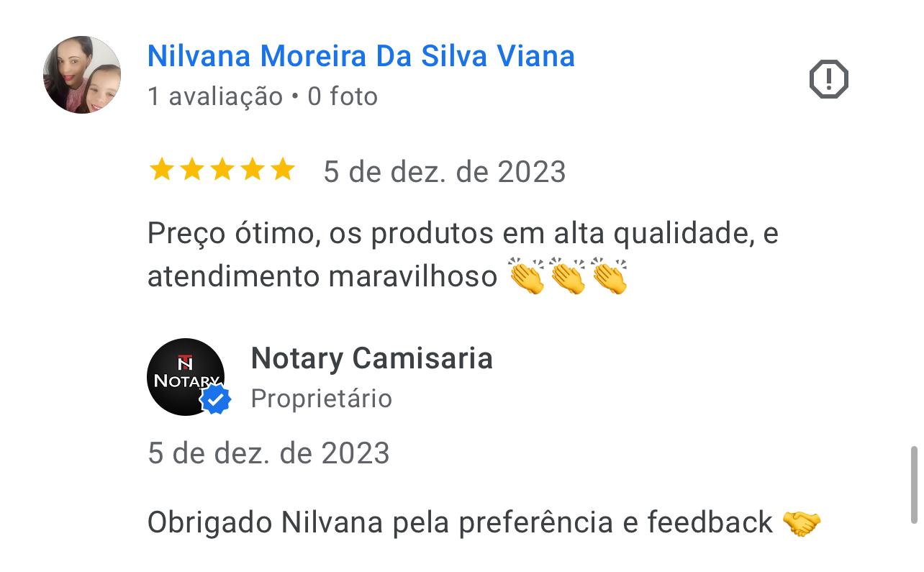Select the third yellow rating star
The width and height of the screenshot is (924, 572).
222,171
